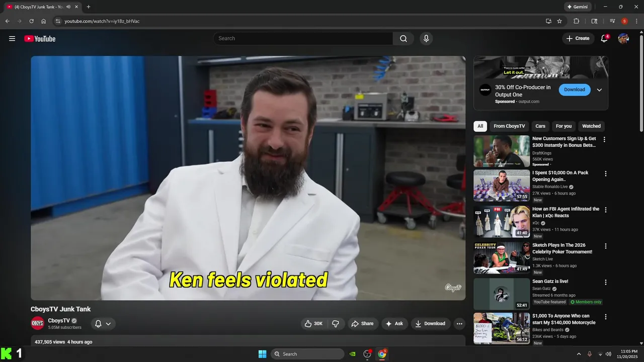The image size is (644, 362).
Task: View site information icon in address bar
Action: click(58, 21)
